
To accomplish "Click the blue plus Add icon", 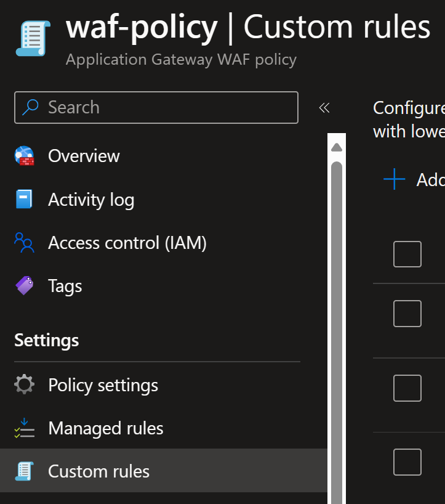I will coord(394,179).
